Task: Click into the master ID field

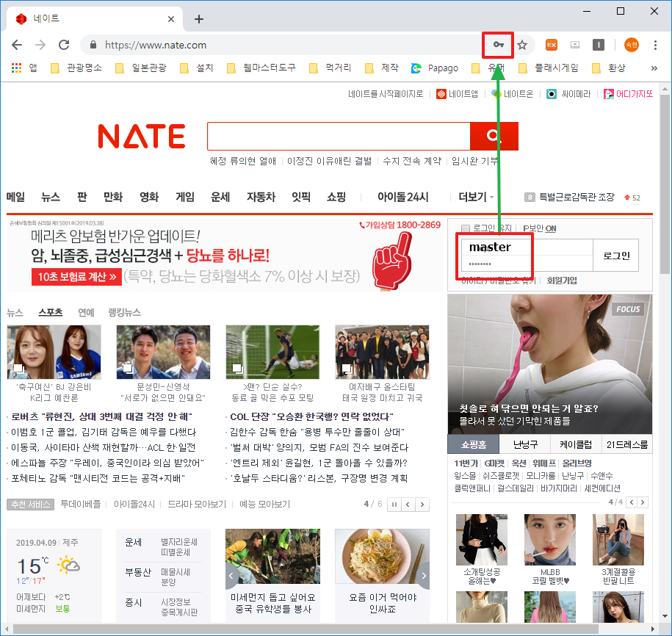Action: [527, 247]
